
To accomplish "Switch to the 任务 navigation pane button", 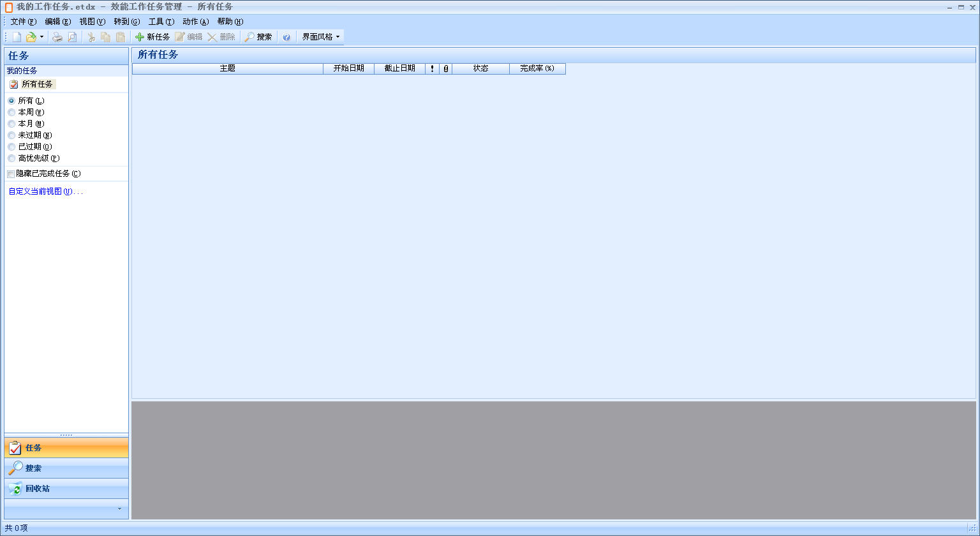I will coord(66,448).
